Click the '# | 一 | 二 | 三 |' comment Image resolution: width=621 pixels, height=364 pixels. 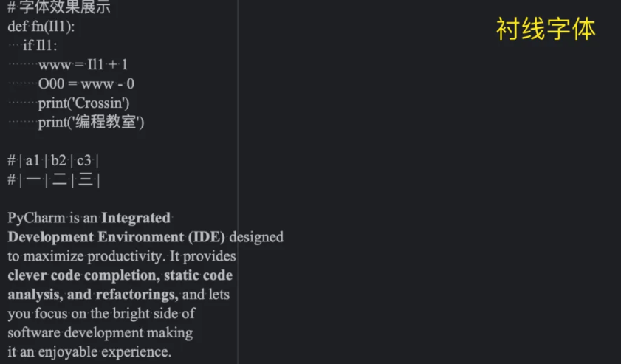click(53, 179)
